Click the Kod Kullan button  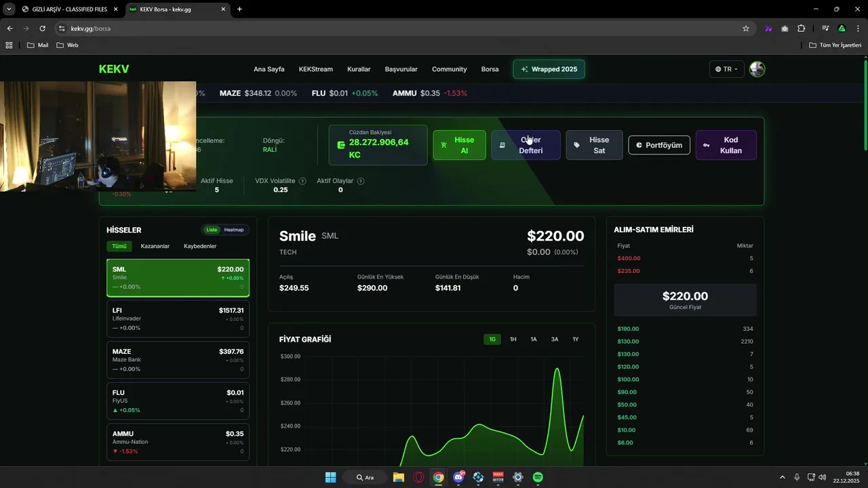726,145
